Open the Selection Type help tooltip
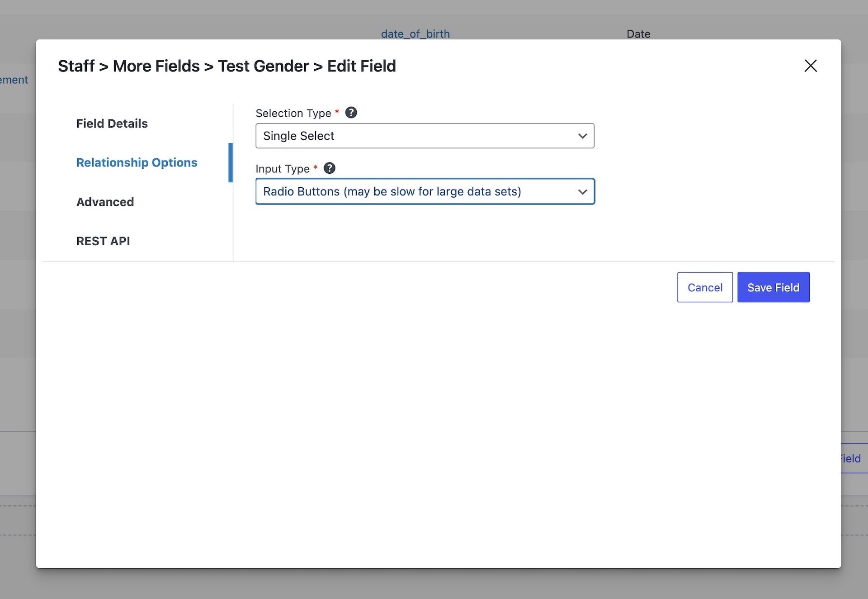The image size is (868, 599). 351,113
